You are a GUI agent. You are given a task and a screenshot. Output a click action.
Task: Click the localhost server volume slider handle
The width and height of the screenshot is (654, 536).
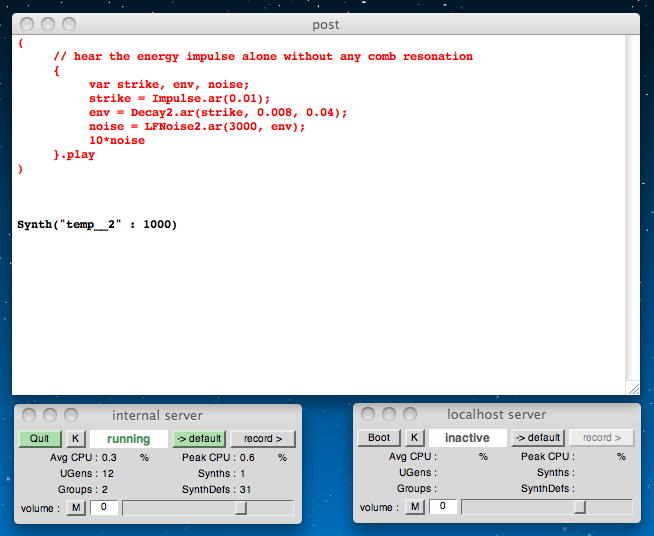click(580, 507)
